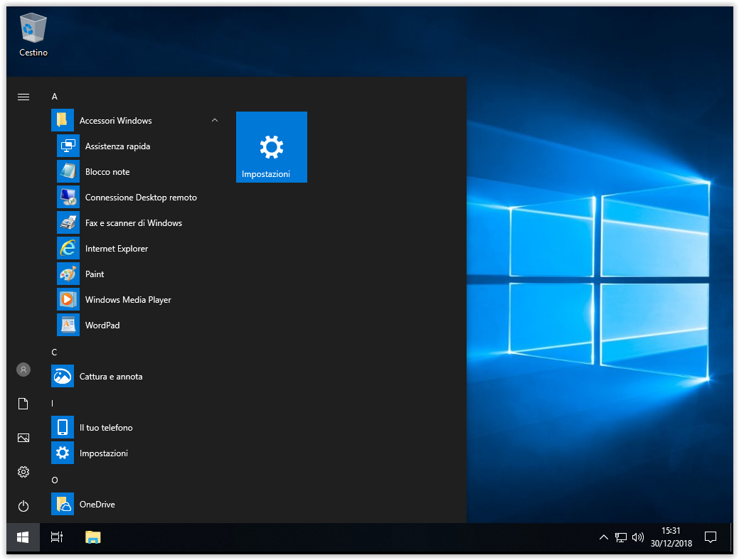Select the Blocco note label text
Image resolution: width=739 pixels, height=560 pixels.
click(x=107, y=172)
